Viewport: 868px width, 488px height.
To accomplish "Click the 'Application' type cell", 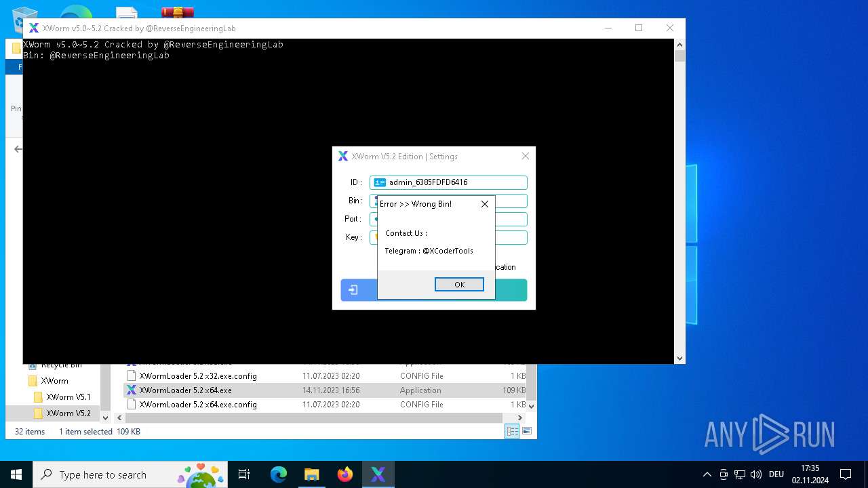I will tap(420, 390).
